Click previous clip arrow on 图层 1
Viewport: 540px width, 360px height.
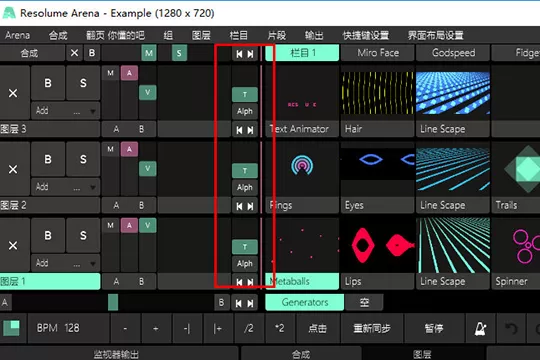pyautogui.click(x=239, y=282)
